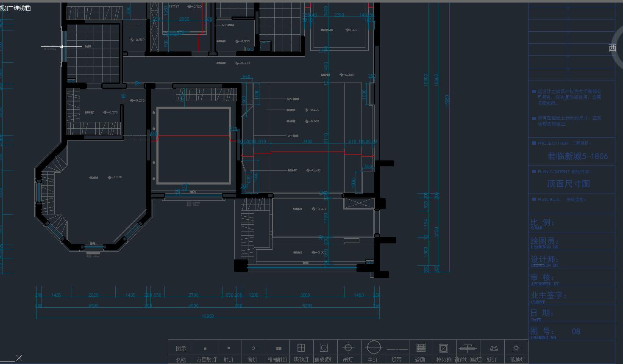The image size is (623, 364).
Task: Click the 镜前灯 mirror light legend symbol
Action: [x=467, y=348]
